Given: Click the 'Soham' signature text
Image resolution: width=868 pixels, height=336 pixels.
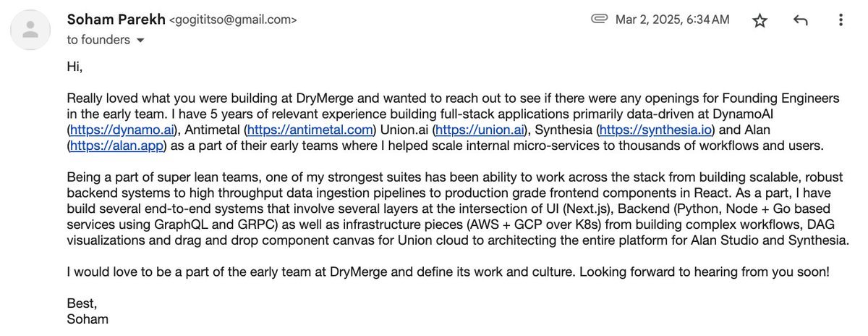Looking at the screenshot, I should 87,318.
